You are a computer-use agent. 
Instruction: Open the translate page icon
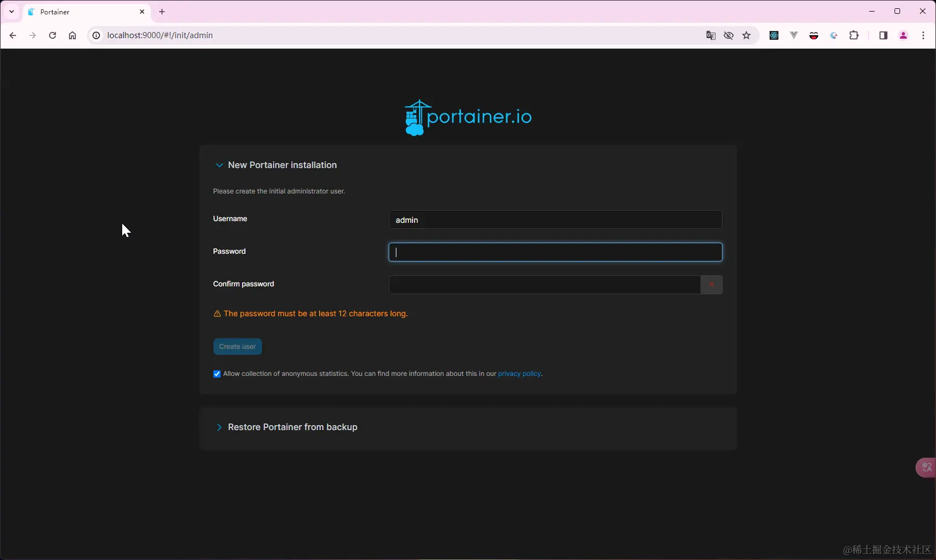point(711,35)
